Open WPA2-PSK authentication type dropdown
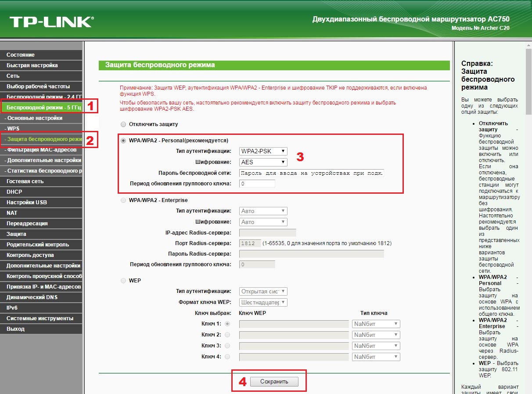The height and width of the screenshot is (394, 532). [x=263, y=151]
